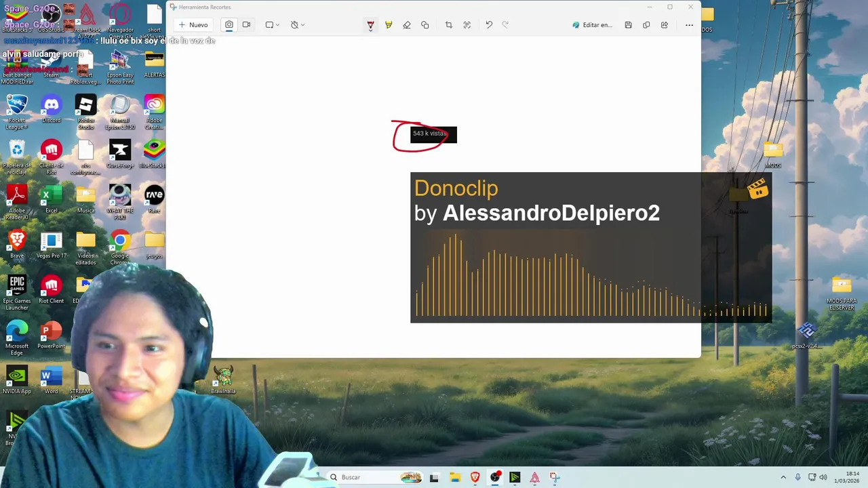This screenshot has height=488, width=868.
Task: Open the Epic Games Launcher desktop icon
Action: 17,293
